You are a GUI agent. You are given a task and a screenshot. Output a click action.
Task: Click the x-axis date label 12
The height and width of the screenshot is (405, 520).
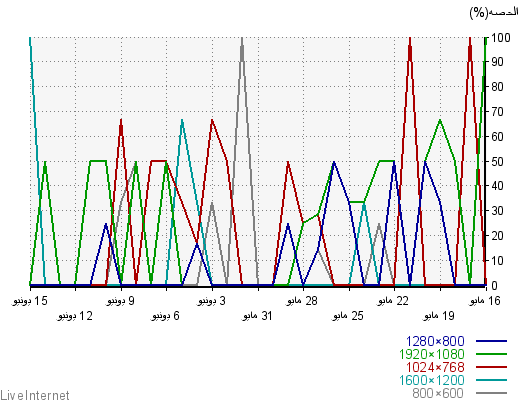[x=75, y=316]
